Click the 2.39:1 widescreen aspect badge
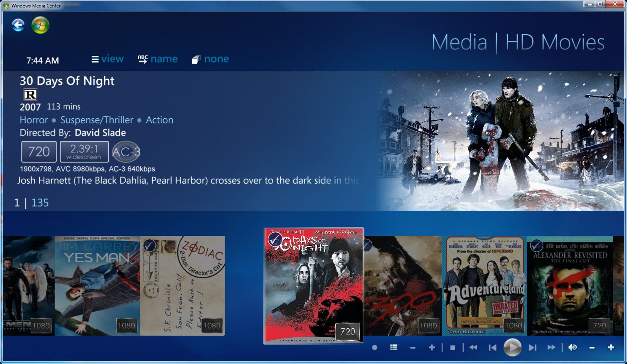Image resolution: width=627 pixels, height=364 pixels. (84, 152)
